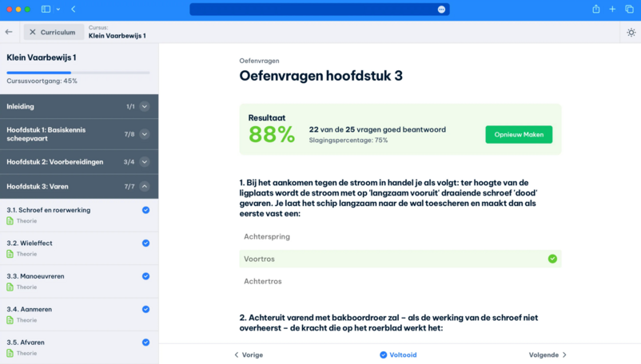Click the back arrow in course header
Screen dimensions: 641x364
tap(9, 32)
